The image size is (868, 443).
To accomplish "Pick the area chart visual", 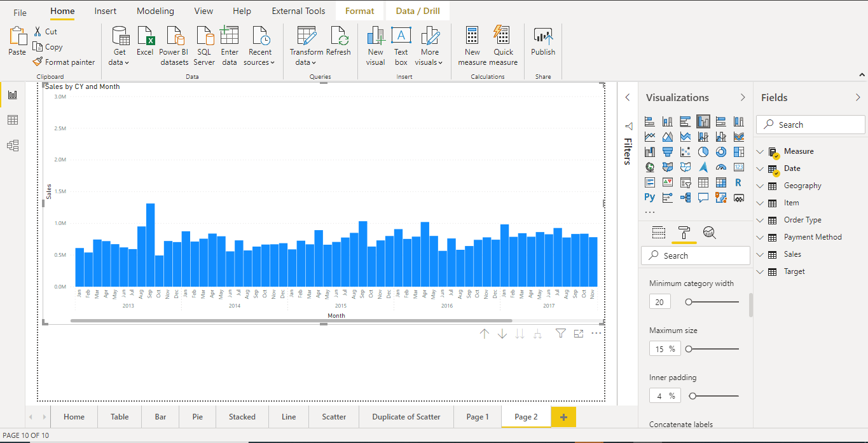I will (668, 137).
